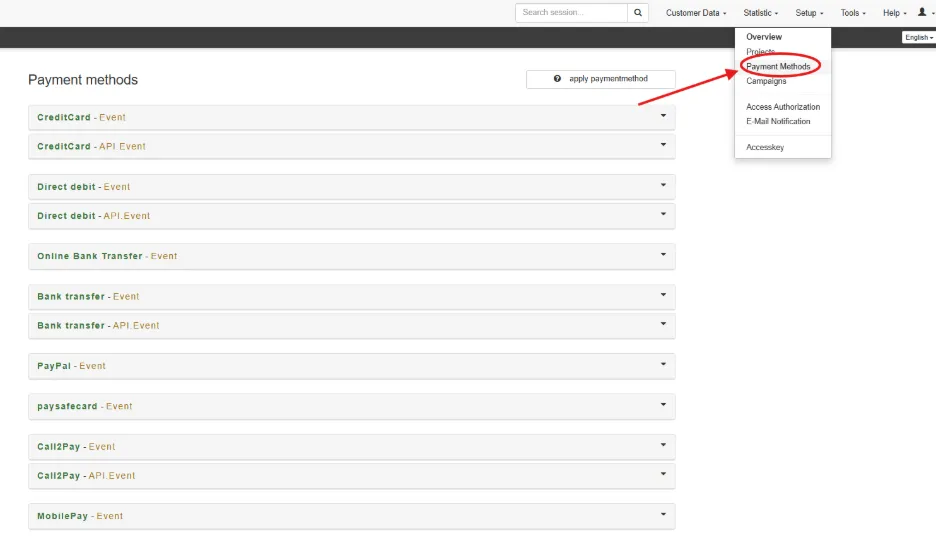Click the Direct debit - Event label
Screen dimensions: 936x537
point(84,187)
